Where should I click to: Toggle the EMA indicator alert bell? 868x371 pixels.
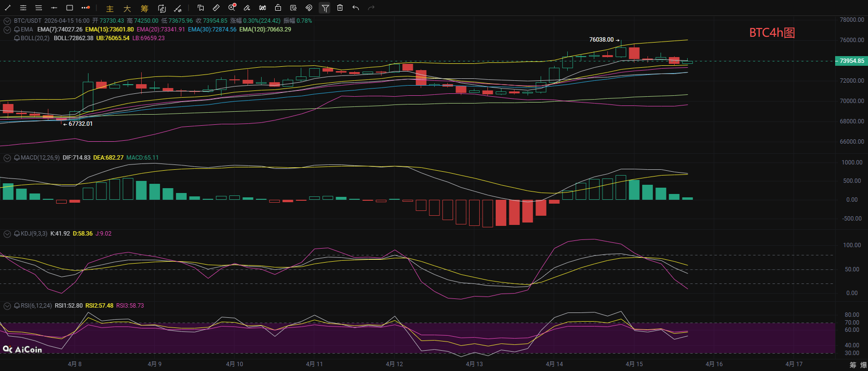pos(17,30)
